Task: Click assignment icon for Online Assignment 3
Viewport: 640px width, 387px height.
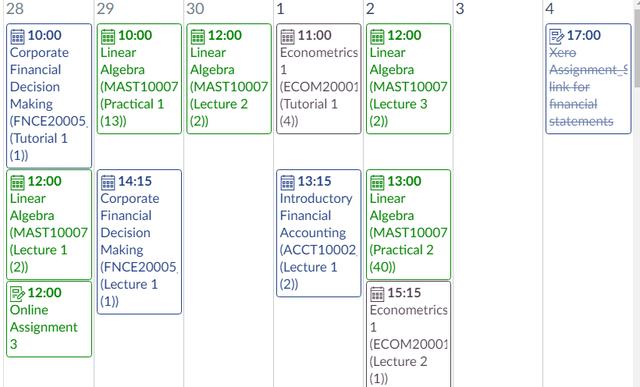Action: tap(18, 294)
